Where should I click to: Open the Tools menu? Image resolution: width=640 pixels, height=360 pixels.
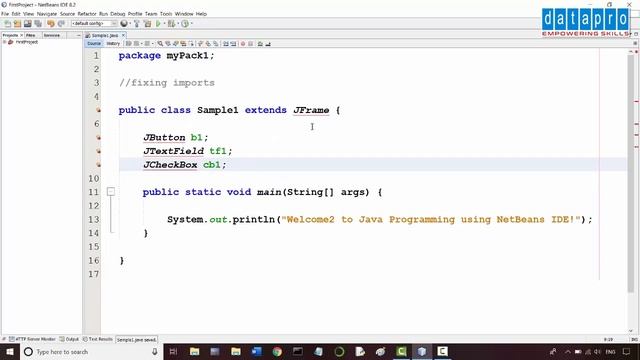click(x=166, y=14)
